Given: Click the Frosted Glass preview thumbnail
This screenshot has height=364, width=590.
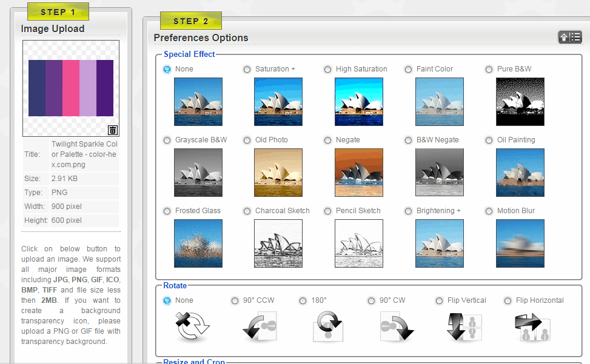Looking at the screenshot, I should click(198, 243).
